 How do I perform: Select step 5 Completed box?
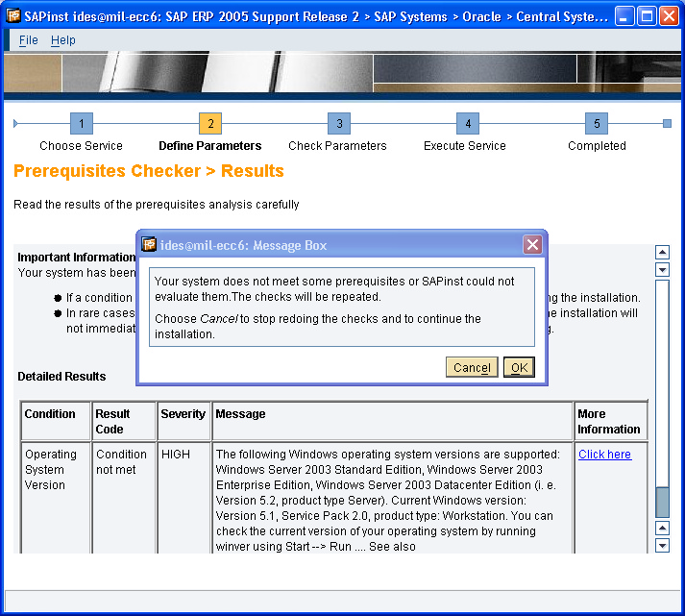(x=597, y=124)
